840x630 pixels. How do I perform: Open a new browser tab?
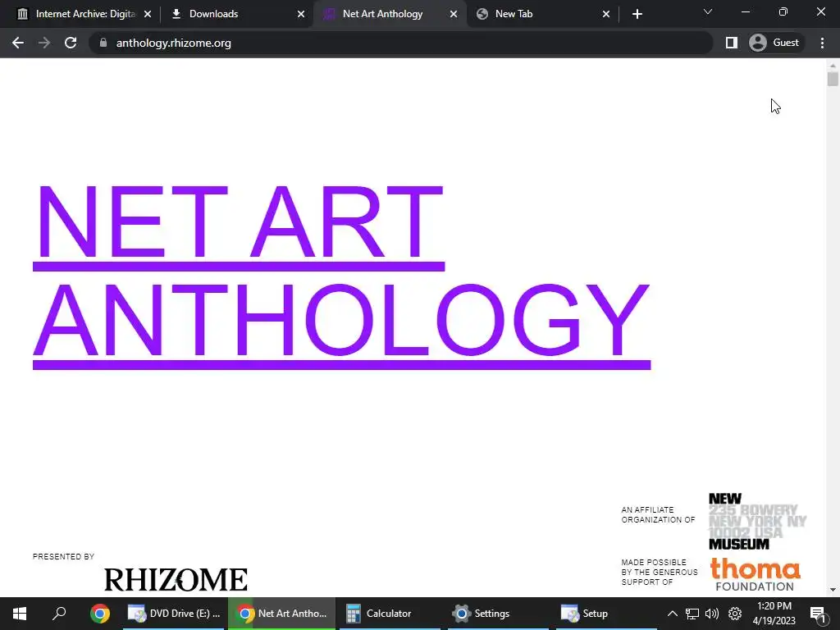pyautogui.click(x=637, y=14)
